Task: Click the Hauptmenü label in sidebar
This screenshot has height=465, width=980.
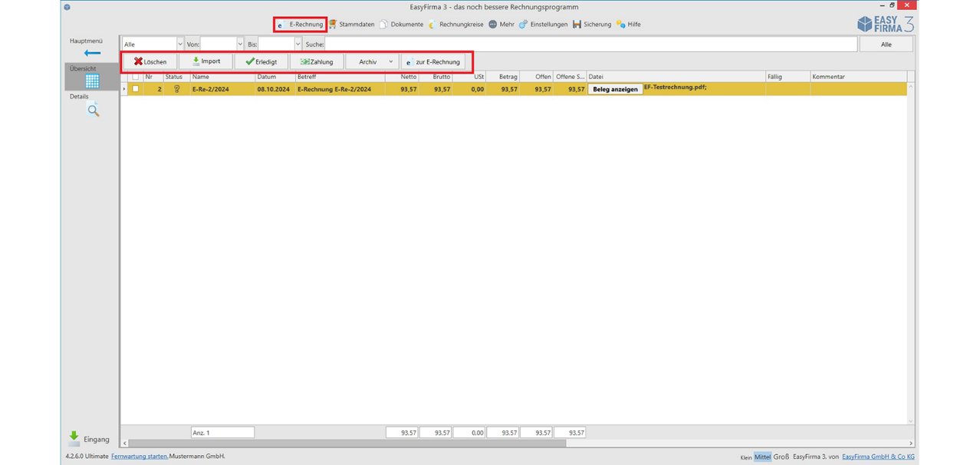Action: (86, 40)
